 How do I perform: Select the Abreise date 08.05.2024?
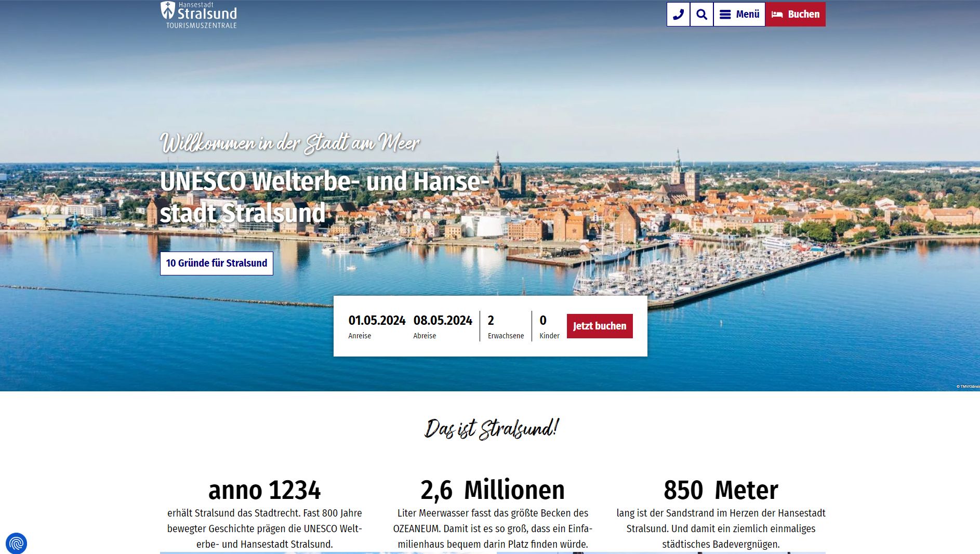(443, 326)
